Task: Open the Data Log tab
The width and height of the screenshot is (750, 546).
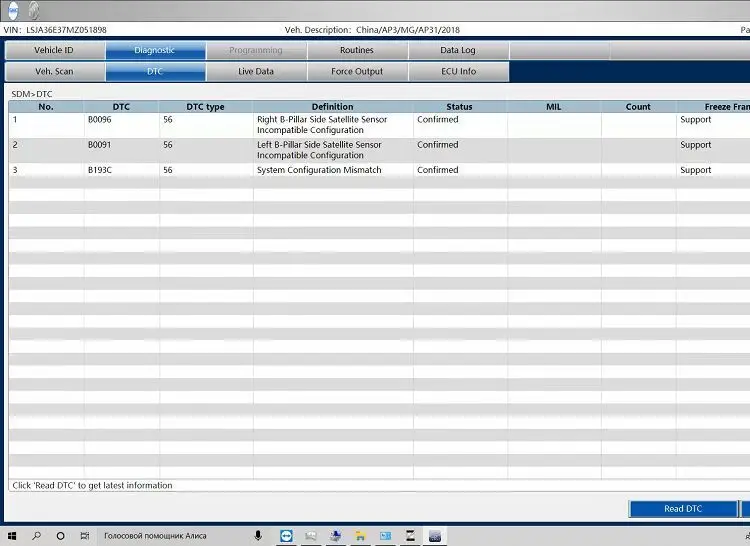Action: 459,50
